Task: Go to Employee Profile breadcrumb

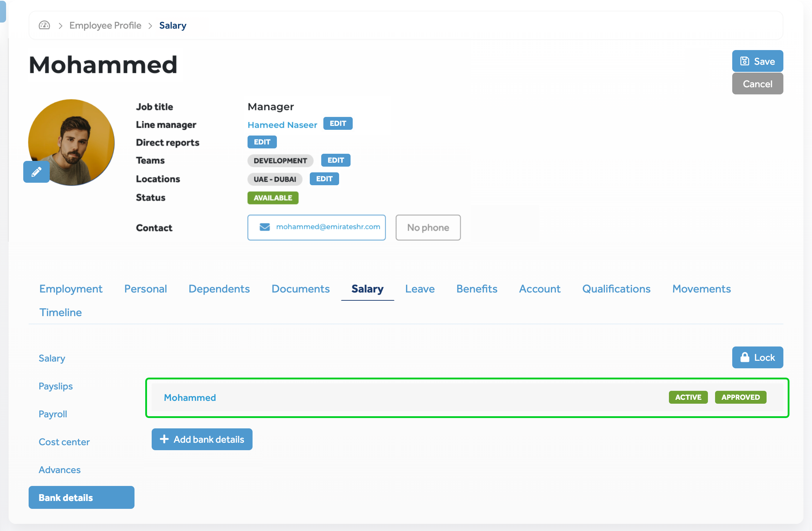Action: tap(105, 25)
